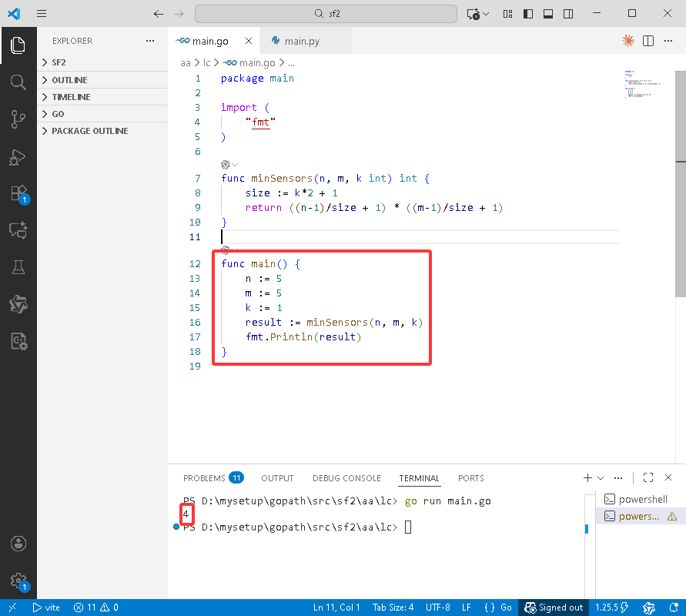Click Go version 1.25.5 in status bar
This screenshot has height=616, width=686.
[611, 608]
